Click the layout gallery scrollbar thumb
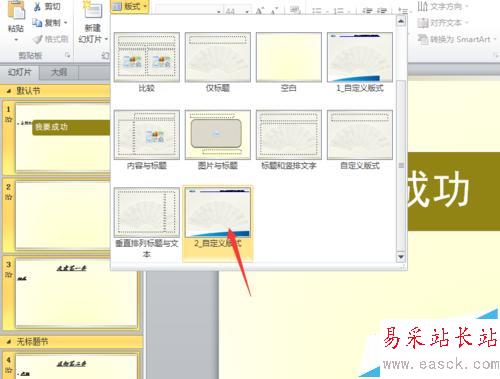This screenshot has height=379, width=500. click(x=401, y=165)
